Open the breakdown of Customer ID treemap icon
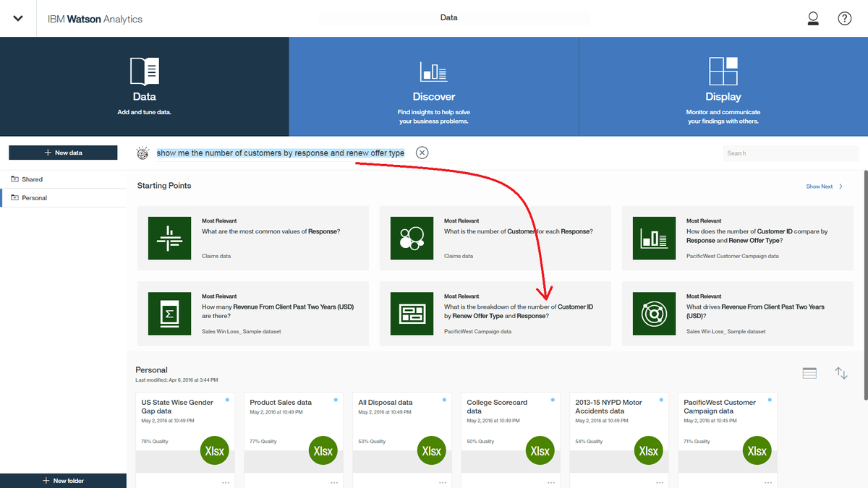The width and height of the screenshot is (868, 488). pos(412,314)
